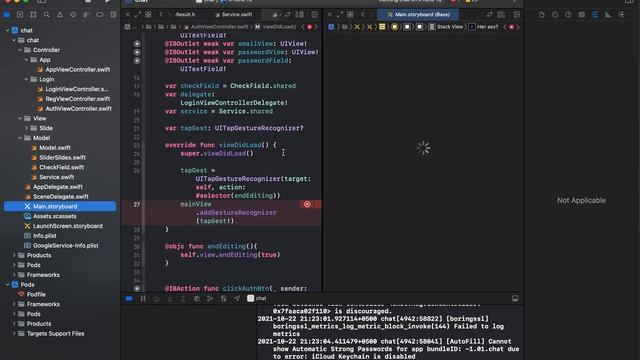Open the History inspector tab
Viewport: 640px width, 360px height.
pyautogui.click(x=555, y=15)
